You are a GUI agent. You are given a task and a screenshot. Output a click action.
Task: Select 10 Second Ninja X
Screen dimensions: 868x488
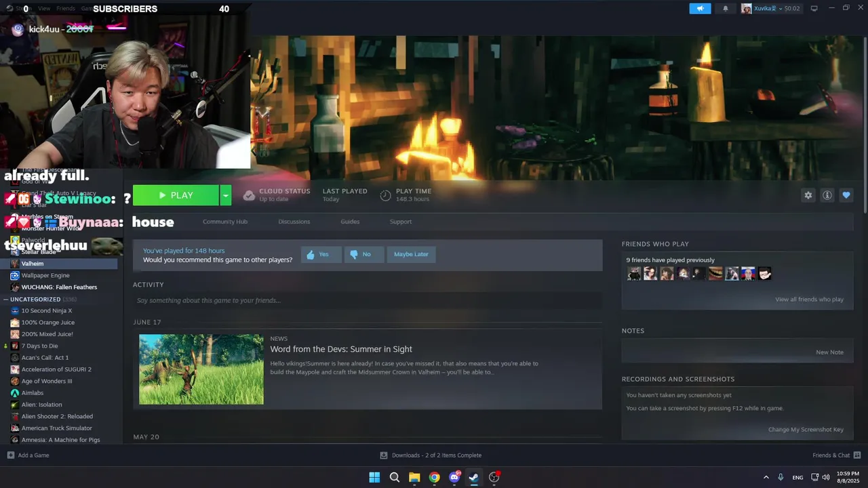(x=47, y=310)
